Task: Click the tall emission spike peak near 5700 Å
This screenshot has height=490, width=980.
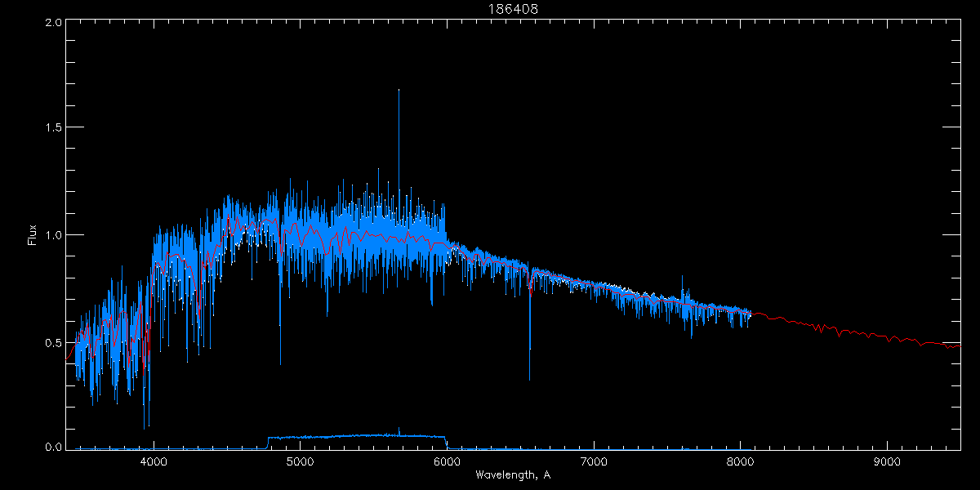Action: click(x=399, y=91)
